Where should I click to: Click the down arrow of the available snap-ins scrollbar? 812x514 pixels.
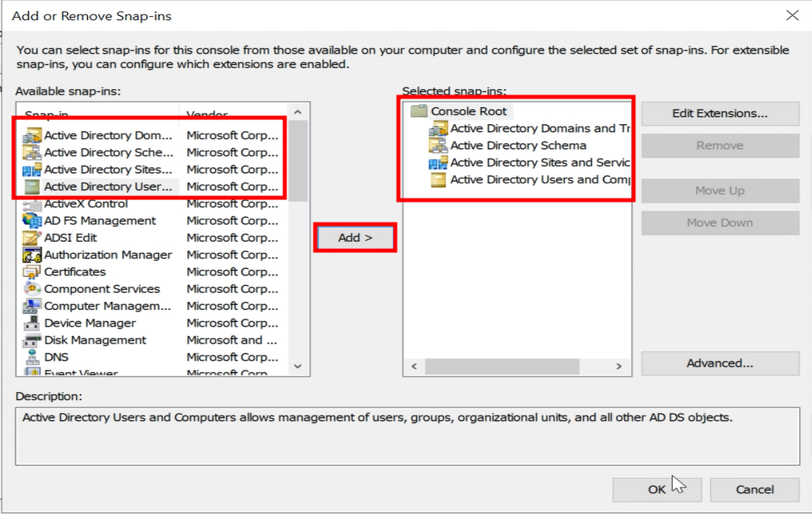tap(298, 367)
